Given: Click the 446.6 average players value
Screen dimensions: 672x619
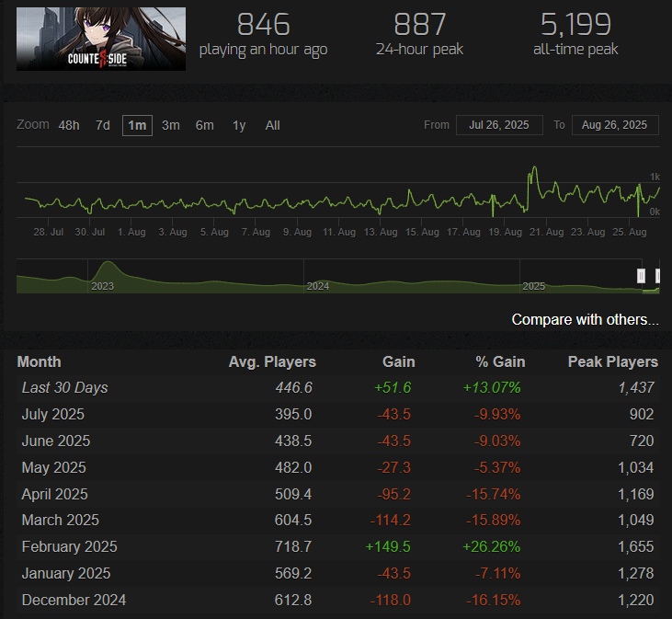Looking at the screenshot, I should (293, 387).
